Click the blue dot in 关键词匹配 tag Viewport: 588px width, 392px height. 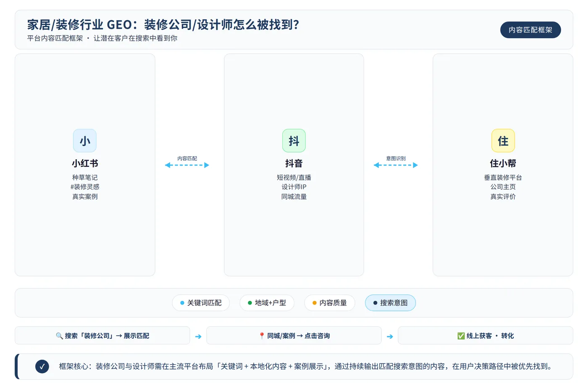tap(182, 303)
